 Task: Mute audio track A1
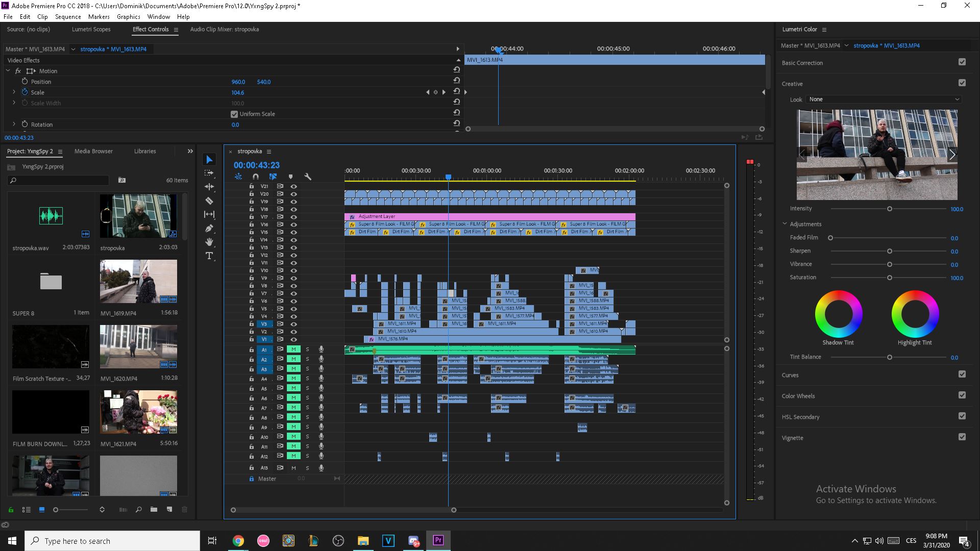(293, 349)
